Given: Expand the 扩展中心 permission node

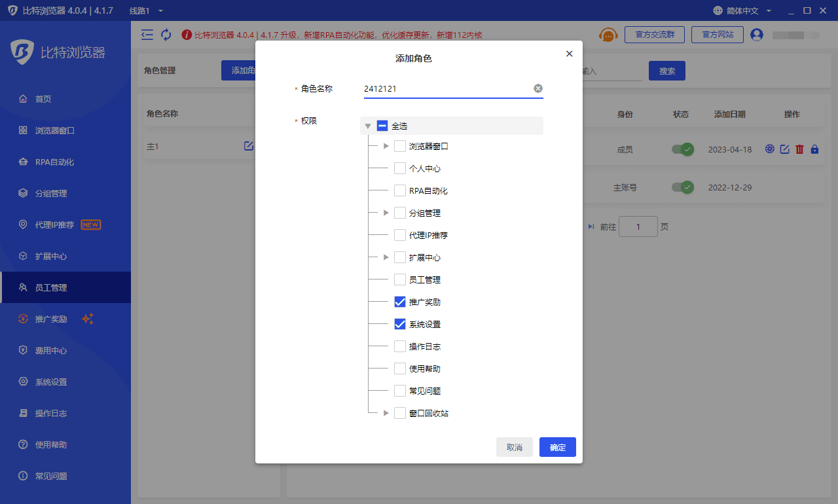Looking at the screenshot, I should pos(386,257).
